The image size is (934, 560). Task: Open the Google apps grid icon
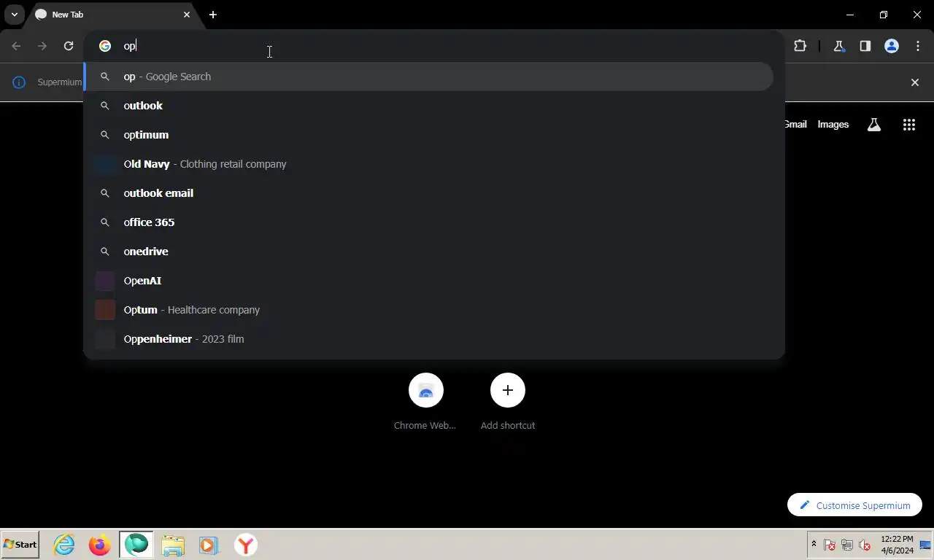click(x=908, y=125)
